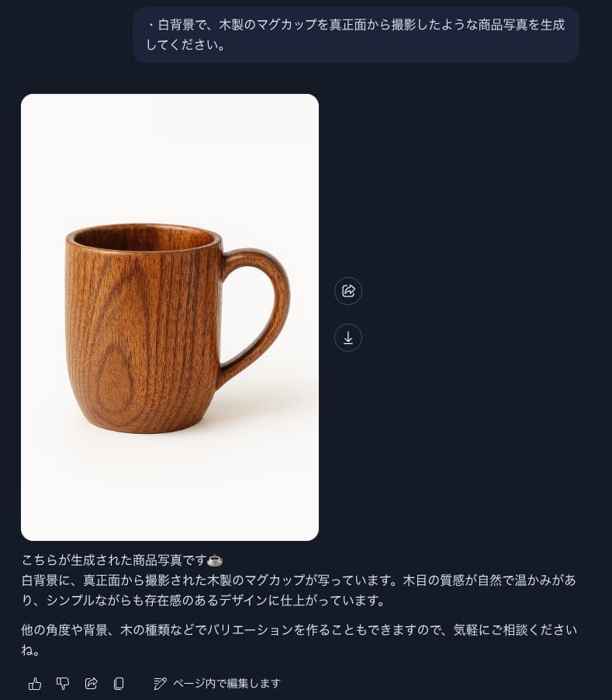
Task: Open the generated wooden mug image
Action: (x=170, y=317)
